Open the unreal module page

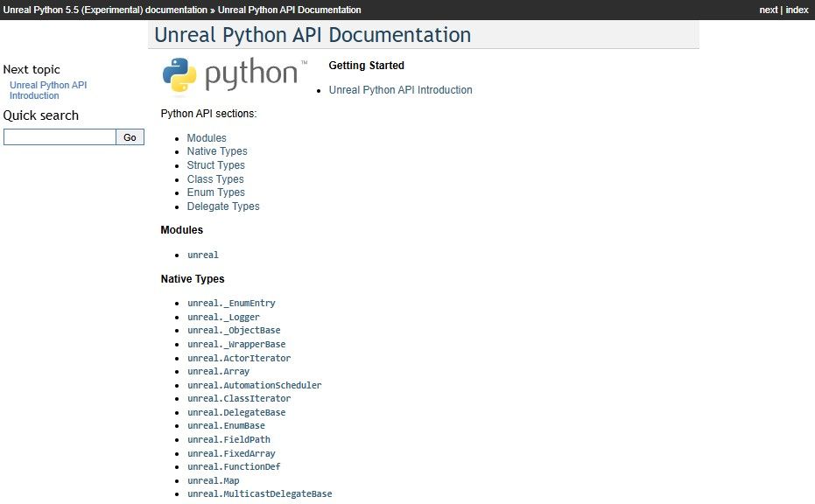203,255
